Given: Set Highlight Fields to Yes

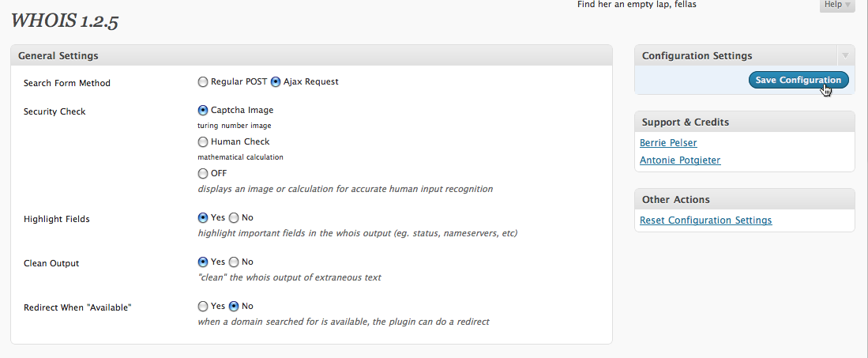Looking at the screenshot, I should [x=203, y=218].
